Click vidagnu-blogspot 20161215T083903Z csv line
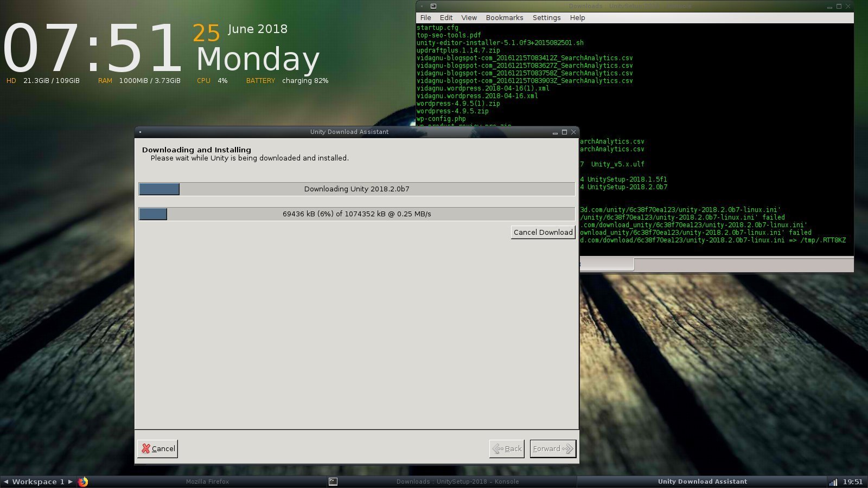The width and height of the screenshot is (868, 488). [525, 81]
